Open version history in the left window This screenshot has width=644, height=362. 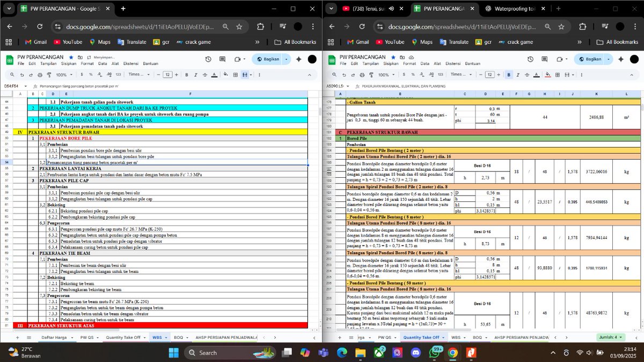(208, 59)
